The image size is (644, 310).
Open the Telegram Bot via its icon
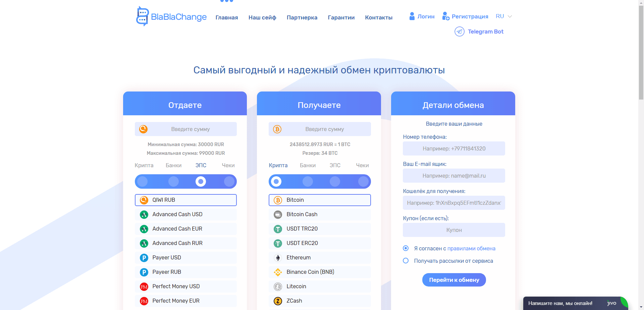459,32
